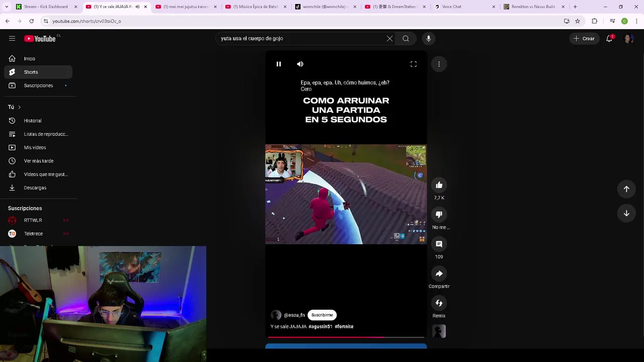Click the address bar URL
The image size is (644, 362).
point(87,21)
